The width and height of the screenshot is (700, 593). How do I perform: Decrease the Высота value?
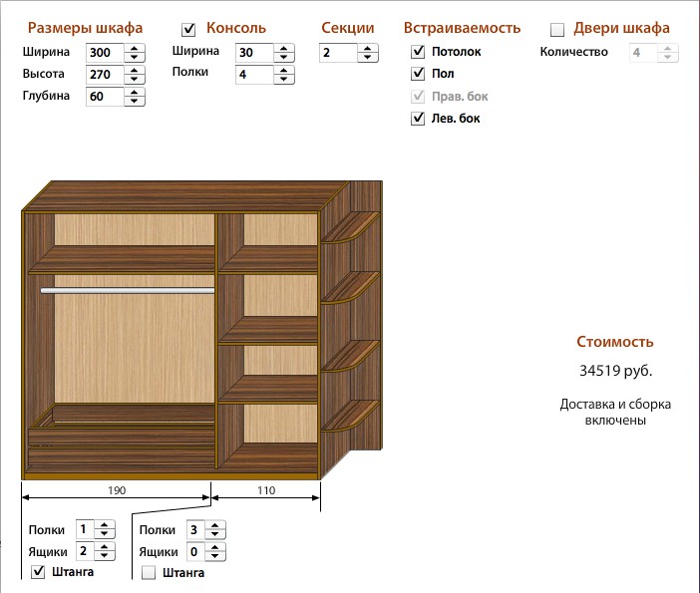click(134, 79)
